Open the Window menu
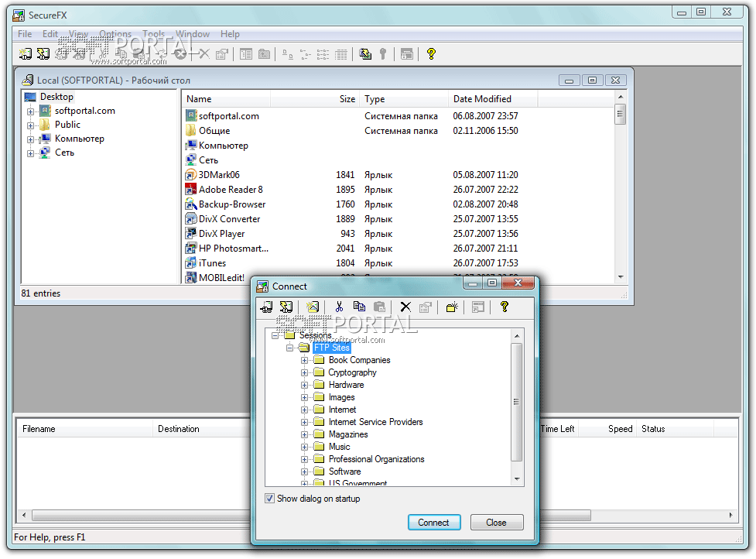Image resolution: width=756 pixels, height=559 pixels. (193, 34)
